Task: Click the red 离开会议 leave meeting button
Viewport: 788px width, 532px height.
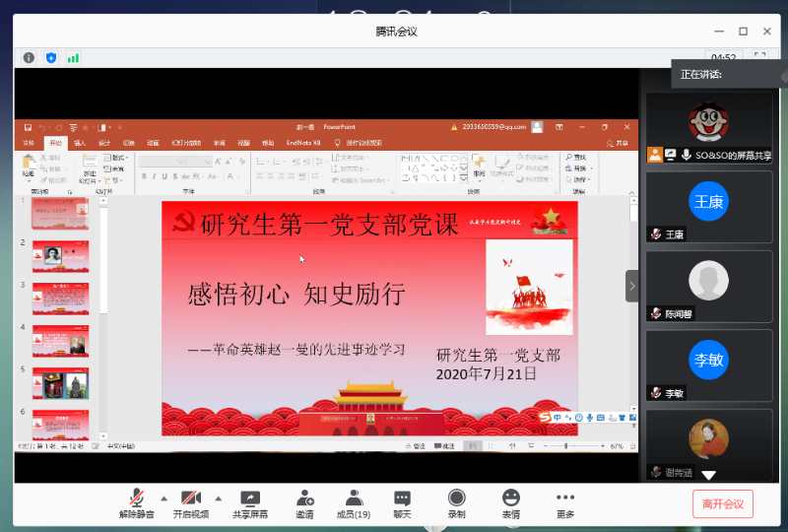Action: (722, 503)
